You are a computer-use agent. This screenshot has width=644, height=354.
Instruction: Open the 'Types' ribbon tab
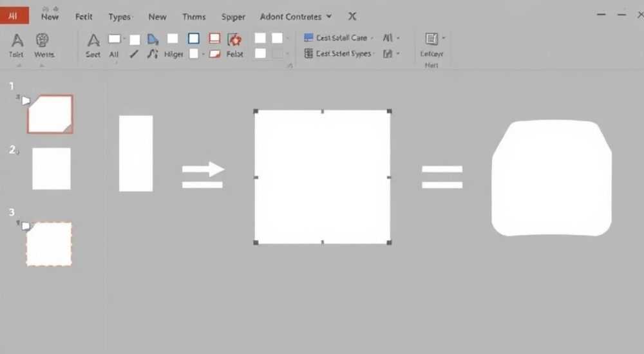[120, 17]
